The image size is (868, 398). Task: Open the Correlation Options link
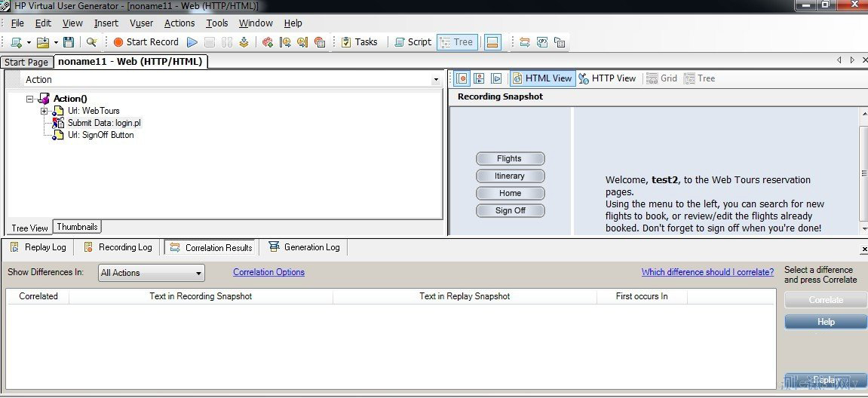(x=268, y=272)
